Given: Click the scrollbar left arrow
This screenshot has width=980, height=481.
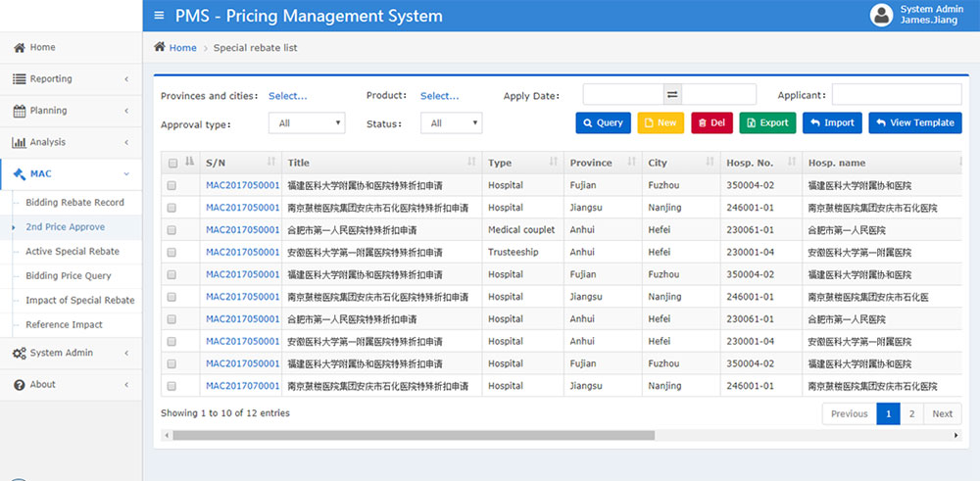Looking at the screenshot, I should (167, 435).
